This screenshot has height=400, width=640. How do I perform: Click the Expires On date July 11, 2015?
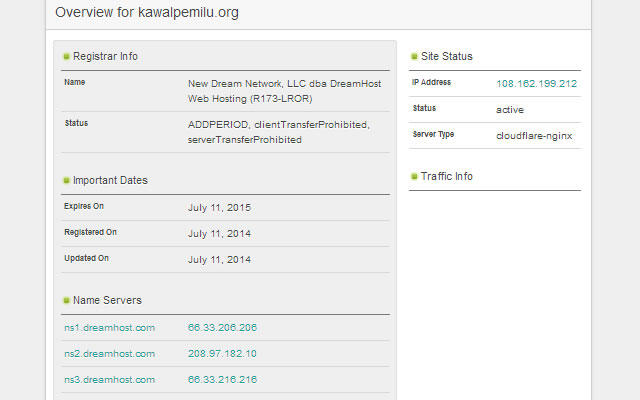[219, 208]
